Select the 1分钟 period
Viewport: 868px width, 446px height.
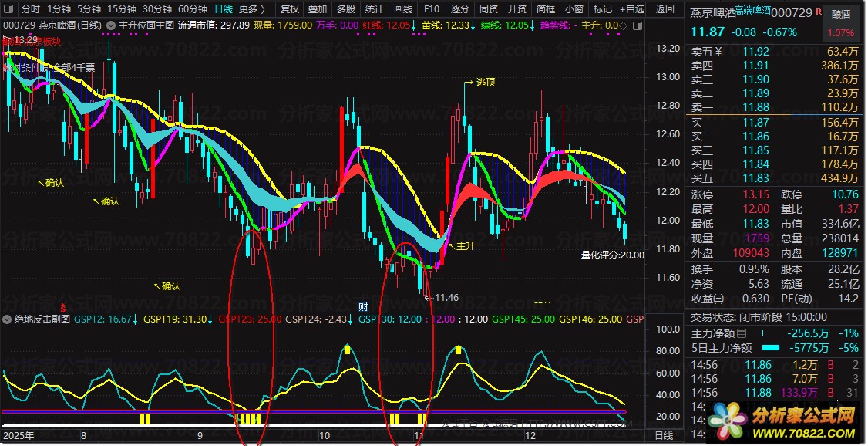(59, 8)
